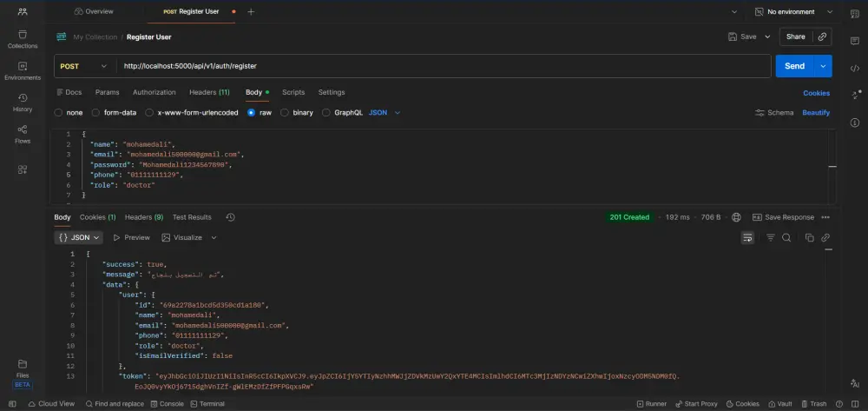Click Save Response
The width and height of the screenshot is (868, 411).
tap(783, 217)
